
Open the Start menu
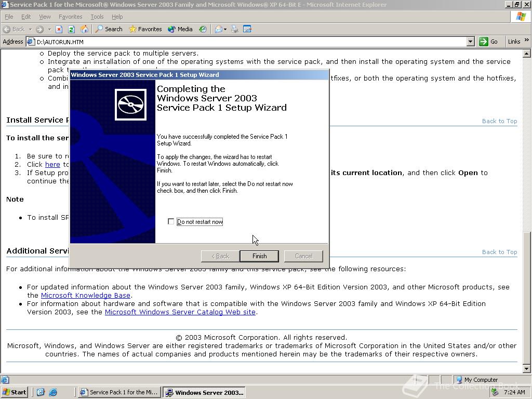(14, 392)
